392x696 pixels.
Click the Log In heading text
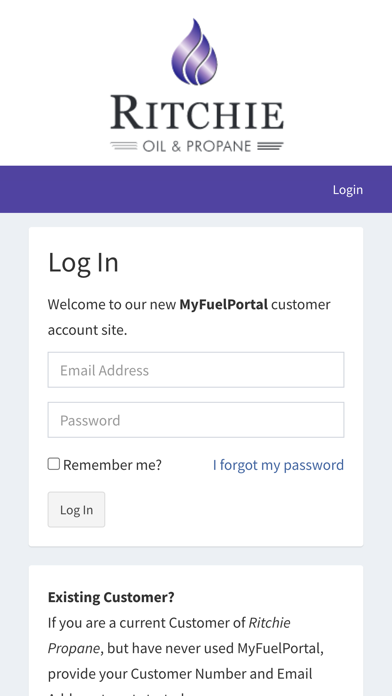coord(83,262)
